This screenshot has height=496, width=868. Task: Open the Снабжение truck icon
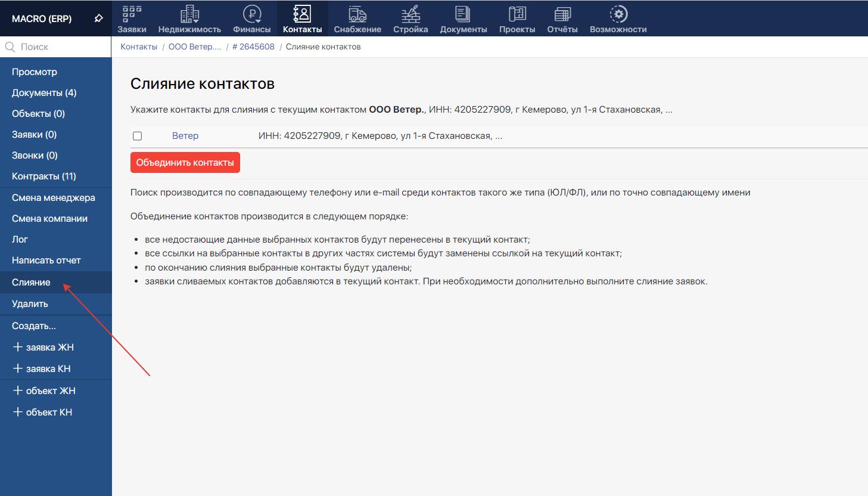coord(357,14)
